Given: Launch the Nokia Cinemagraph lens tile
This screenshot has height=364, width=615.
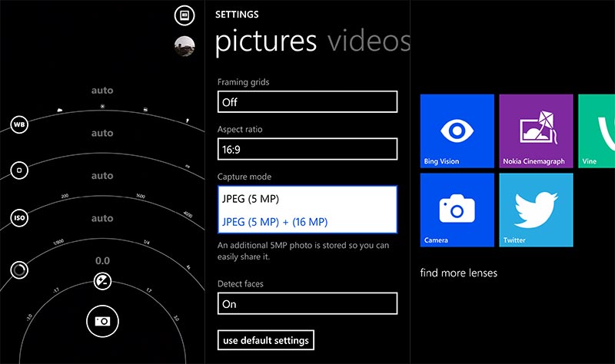Looking at the screenshot, I should (536, 131).
